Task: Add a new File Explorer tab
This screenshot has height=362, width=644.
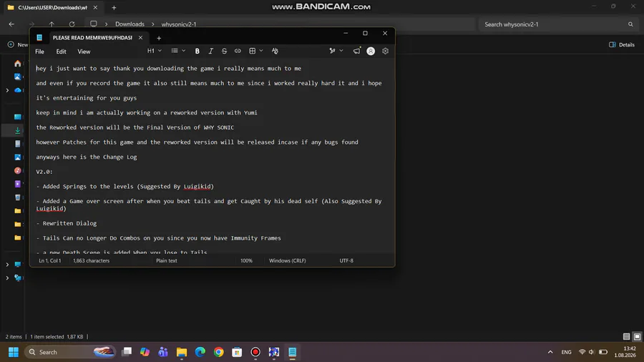Action: coord(114,7)
